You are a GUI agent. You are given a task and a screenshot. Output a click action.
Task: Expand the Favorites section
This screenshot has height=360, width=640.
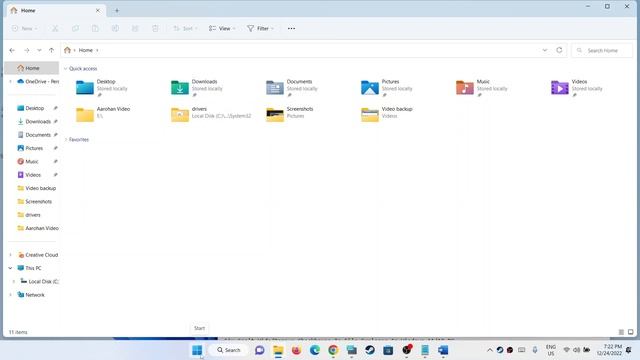65,140
